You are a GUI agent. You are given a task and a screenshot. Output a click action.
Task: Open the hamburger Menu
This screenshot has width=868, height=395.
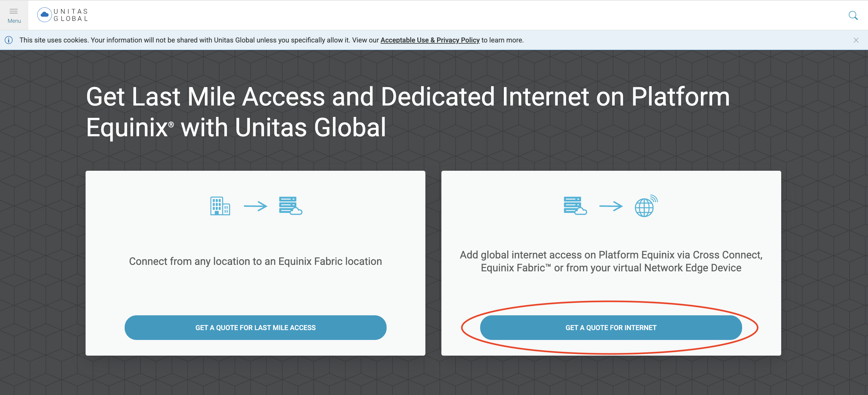point(14,15)
